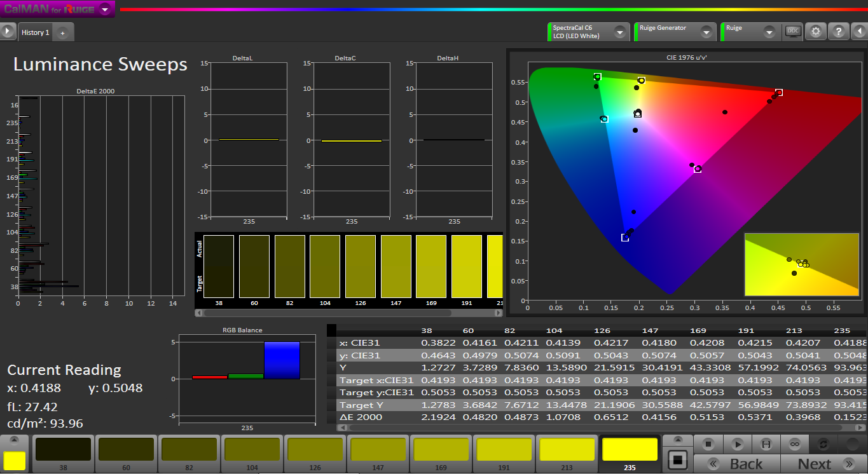Viewport: 868px width, 474px height.
Task: Expand the Ruige Generator source dropdown
Action: 706,32
